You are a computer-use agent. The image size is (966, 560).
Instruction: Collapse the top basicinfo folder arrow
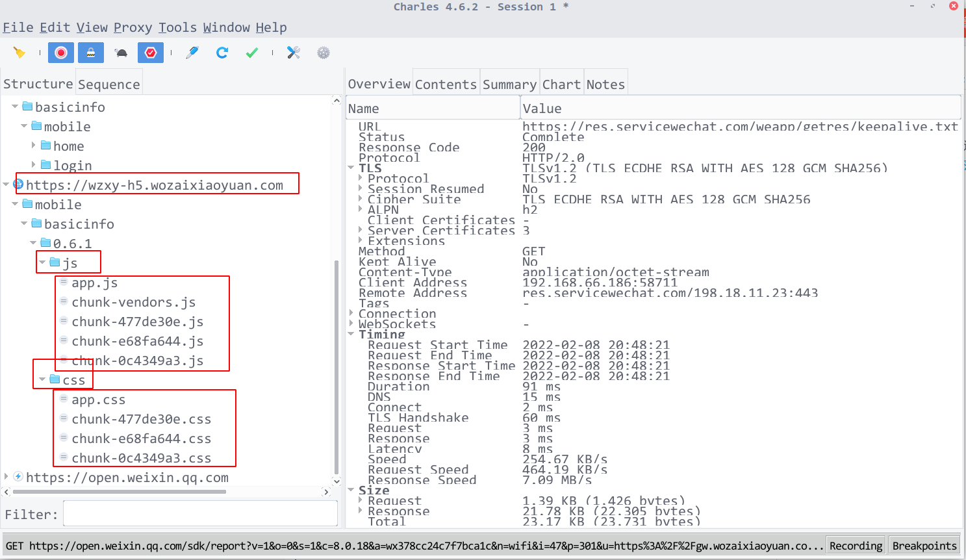(15, 107)
